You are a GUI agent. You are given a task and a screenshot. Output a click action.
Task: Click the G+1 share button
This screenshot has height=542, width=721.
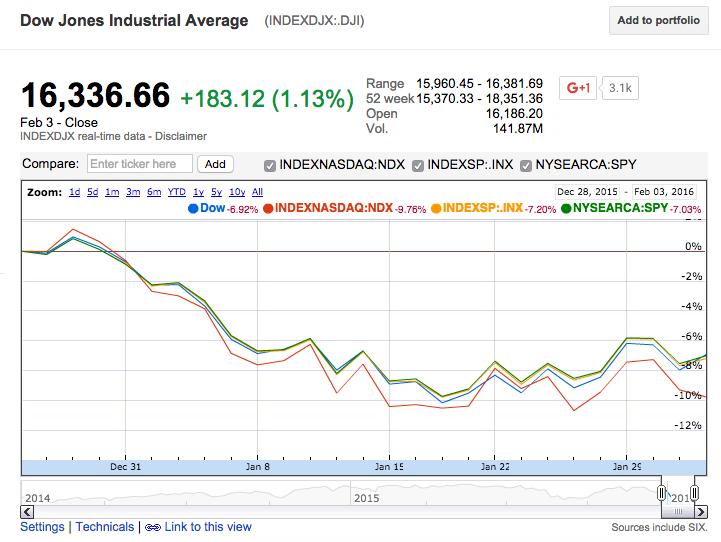click(x=578, y=88)
